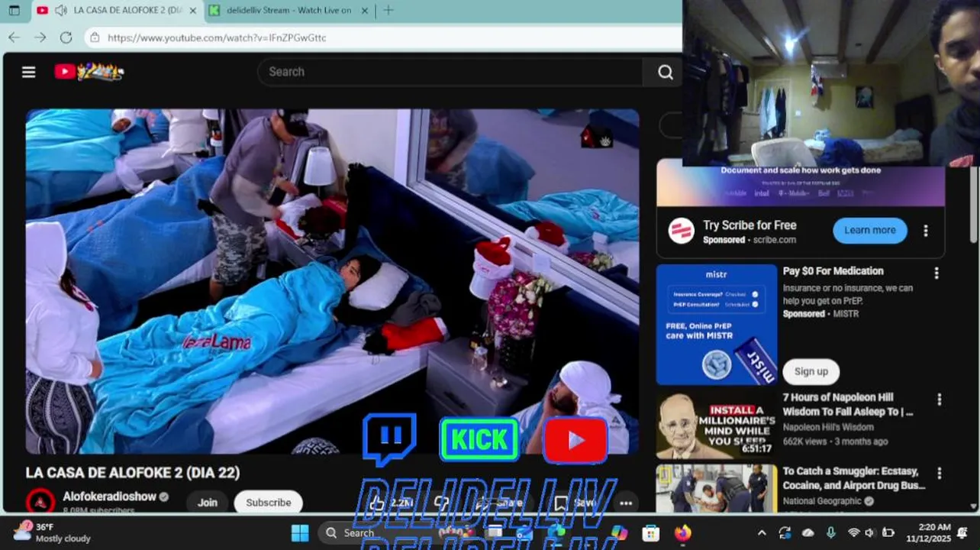The image size is (980, 550).
Task: Open the Windows Start menu
Action: 300,532
